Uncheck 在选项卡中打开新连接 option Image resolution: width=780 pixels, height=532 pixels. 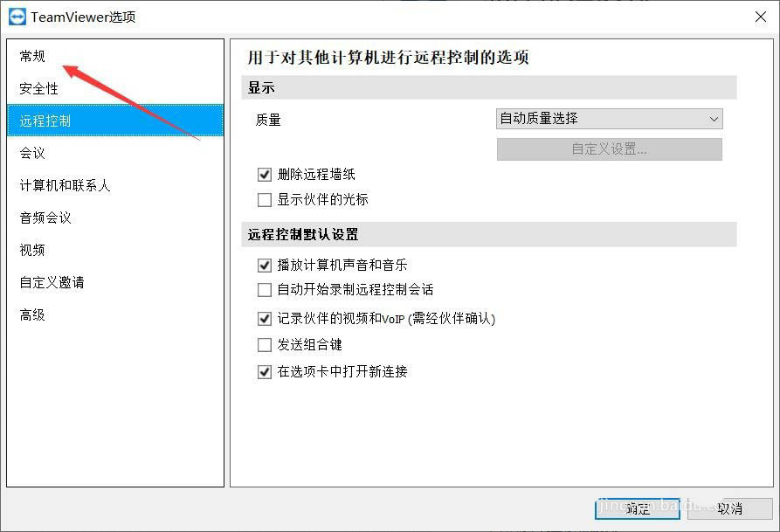[x=264, y=372]
